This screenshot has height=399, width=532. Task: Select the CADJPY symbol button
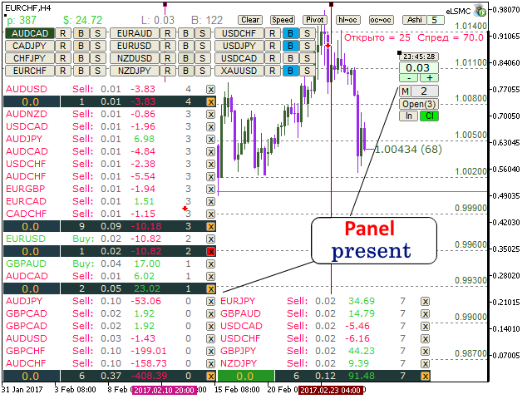30,47
